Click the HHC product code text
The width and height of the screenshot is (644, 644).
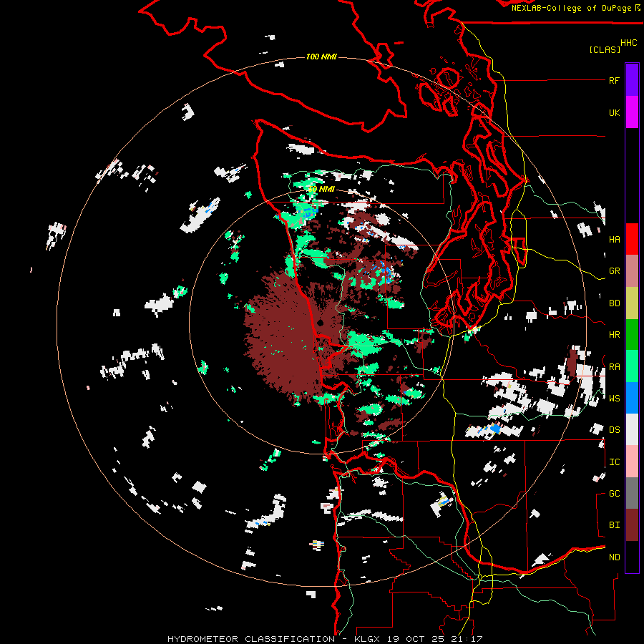coord(629,43)
